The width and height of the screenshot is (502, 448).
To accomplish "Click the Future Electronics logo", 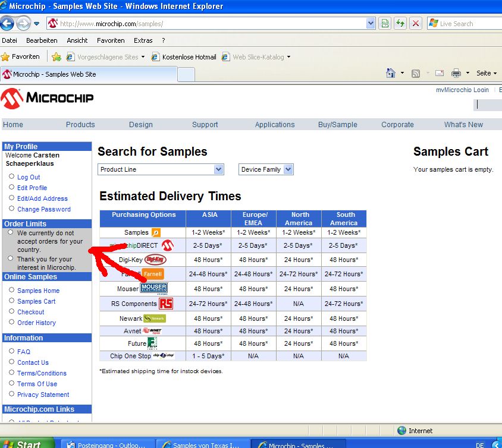I will click(x=152, y=343).
